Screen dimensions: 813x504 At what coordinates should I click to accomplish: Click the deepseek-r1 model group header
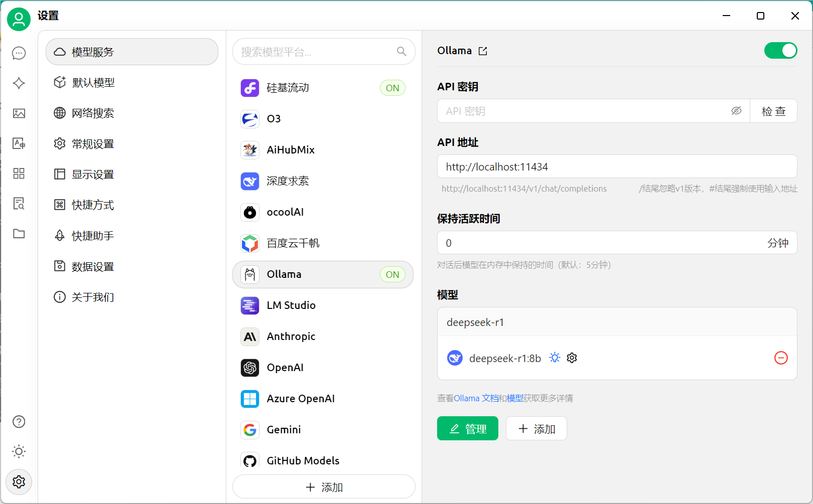coord(617,322)
